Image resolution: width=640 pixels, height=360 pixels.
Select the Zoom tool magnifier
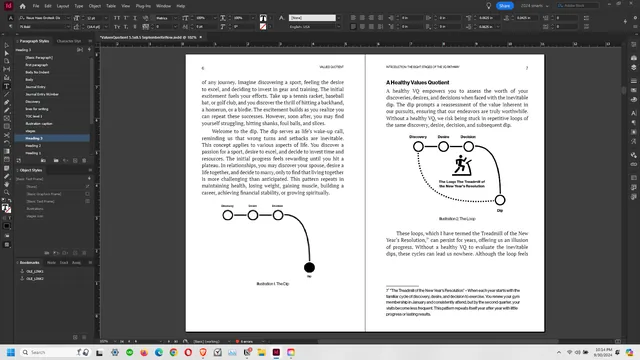pos(7,192)
